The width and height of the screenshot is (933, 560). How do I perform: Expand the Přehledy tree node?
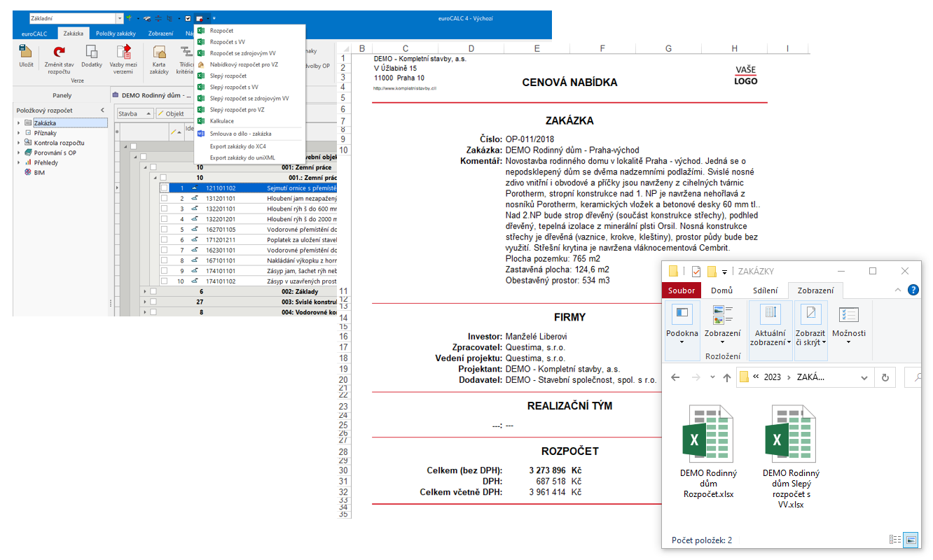click(19, 162)
